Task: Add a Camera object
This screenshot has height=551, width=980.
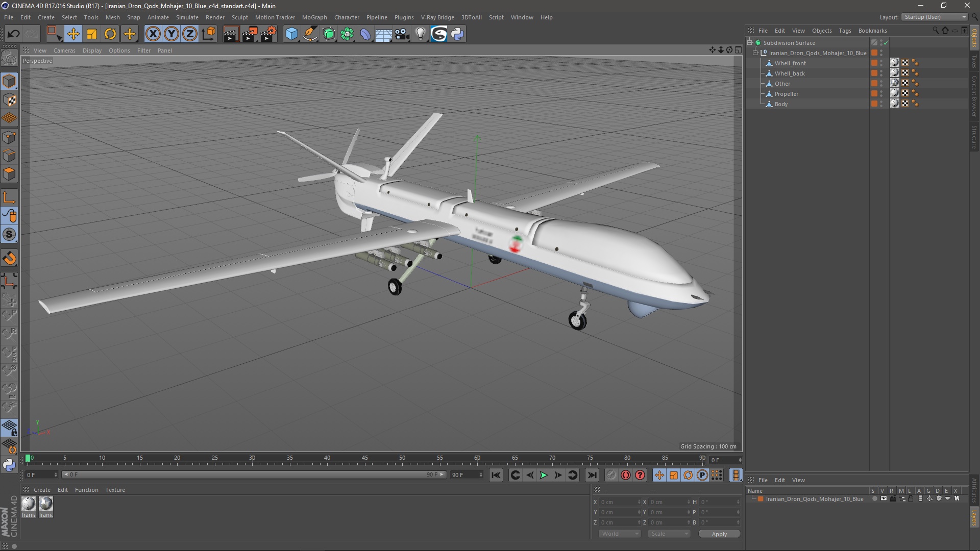Action: point(402,34)
